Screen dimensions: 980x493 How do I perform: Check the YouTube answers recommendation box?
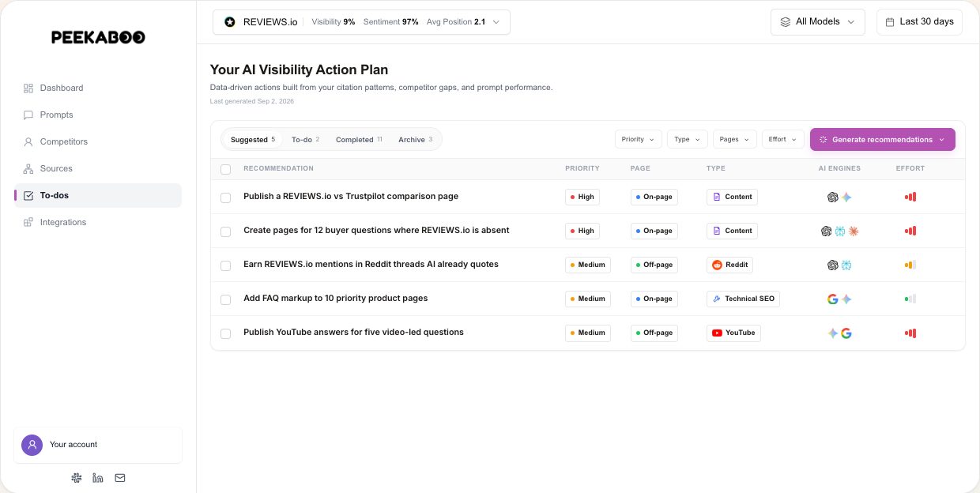coord(226,333)
